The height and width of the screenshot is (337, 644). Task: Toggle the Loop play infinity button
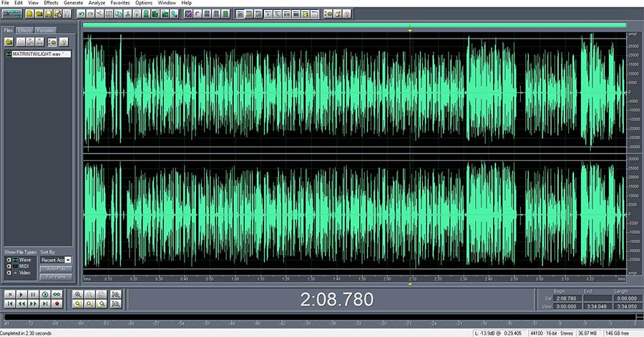(x=57, y=294)
